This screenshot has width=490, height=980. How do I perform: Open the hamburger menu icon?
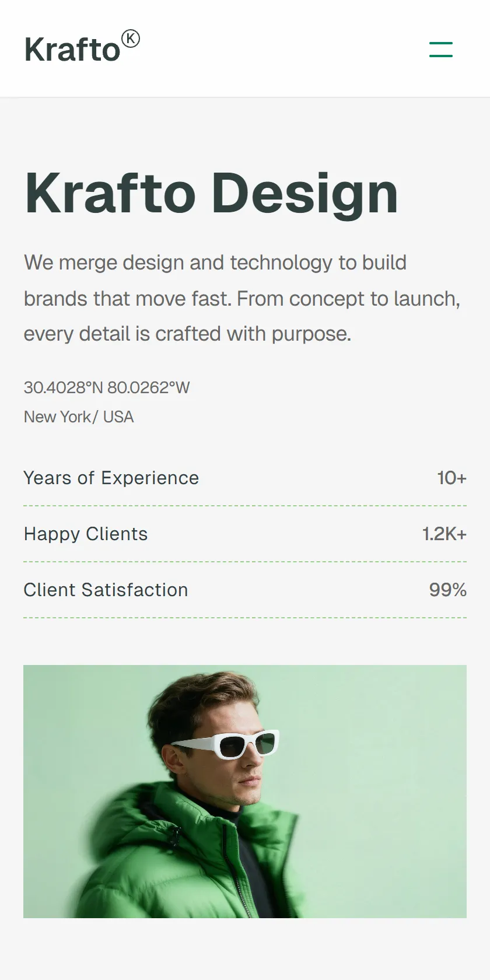click(441, 49)
